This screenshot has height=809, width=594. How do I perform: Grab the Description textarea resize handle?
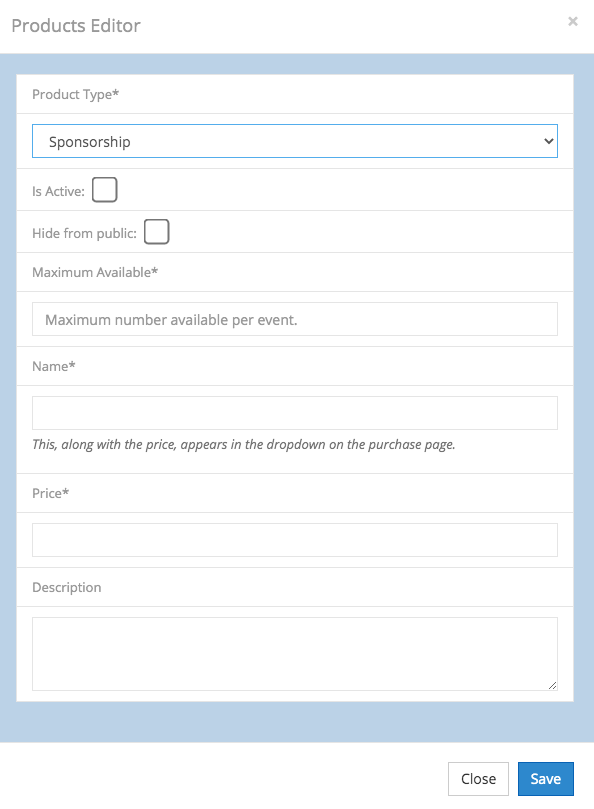point(552,685)
